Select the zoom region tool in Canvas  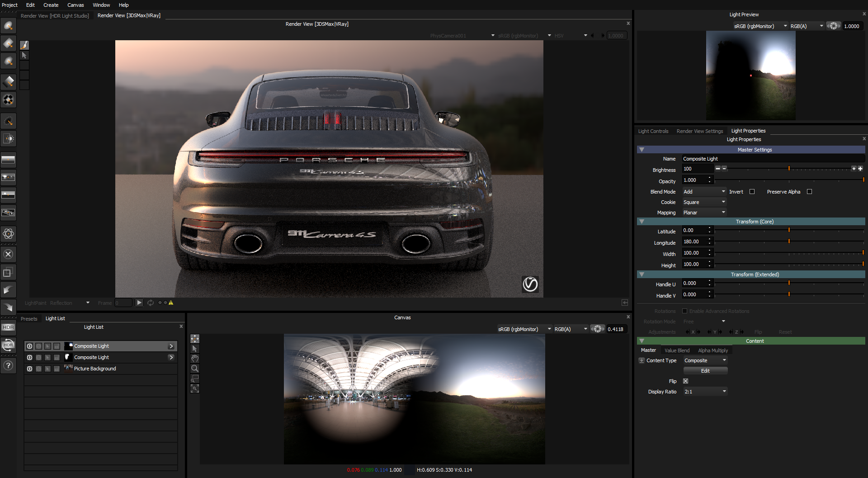(195, 379)
